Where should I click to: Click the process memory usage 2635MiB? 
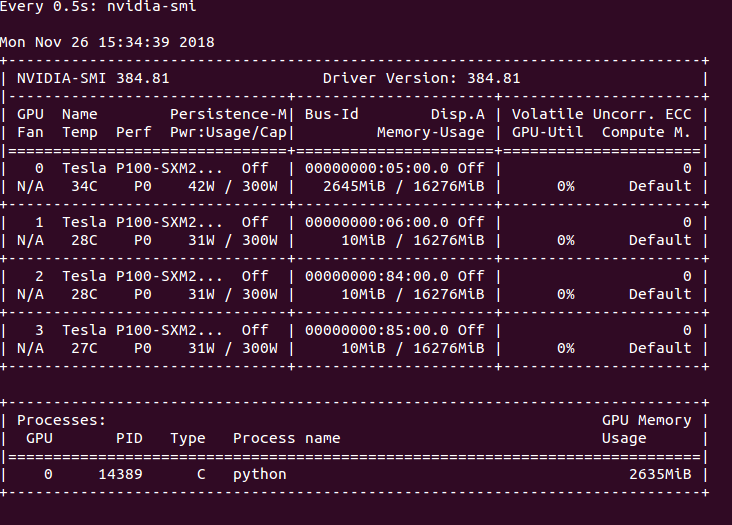click(660, 474)
